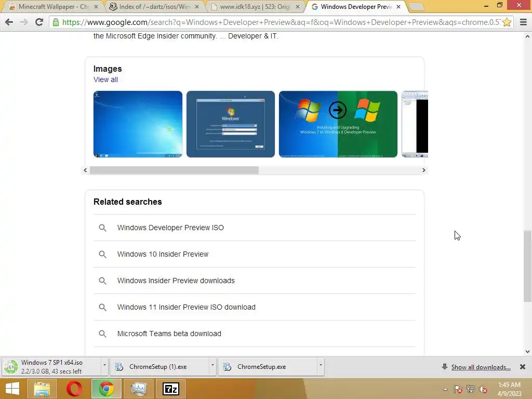Open the ChromeSetup (1).exe download item

[x=159, y=367]
